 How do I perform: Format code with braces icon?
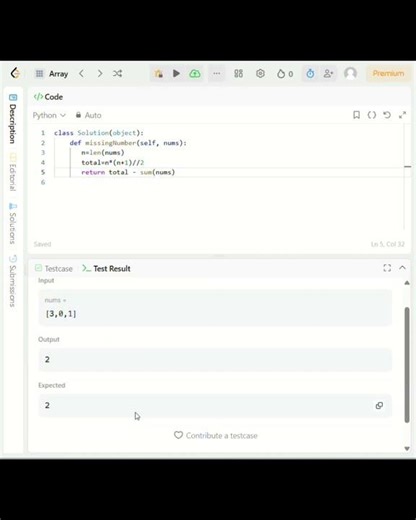pyautogui.click(x=372, y=115)
